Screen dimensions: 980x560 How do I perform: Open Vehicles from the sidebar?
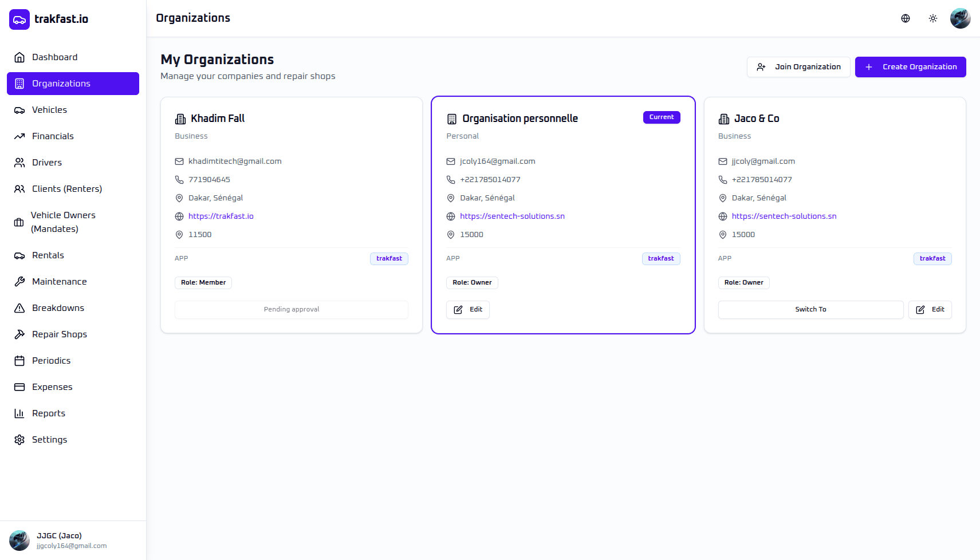click(x=49, y=110)
